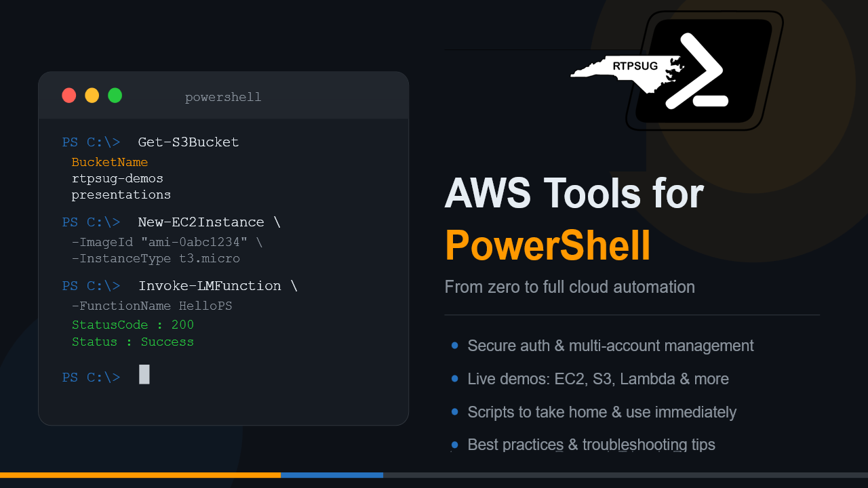Click the orange PowerShell title word
Viewport: 868px width, 488px height.
548,245
